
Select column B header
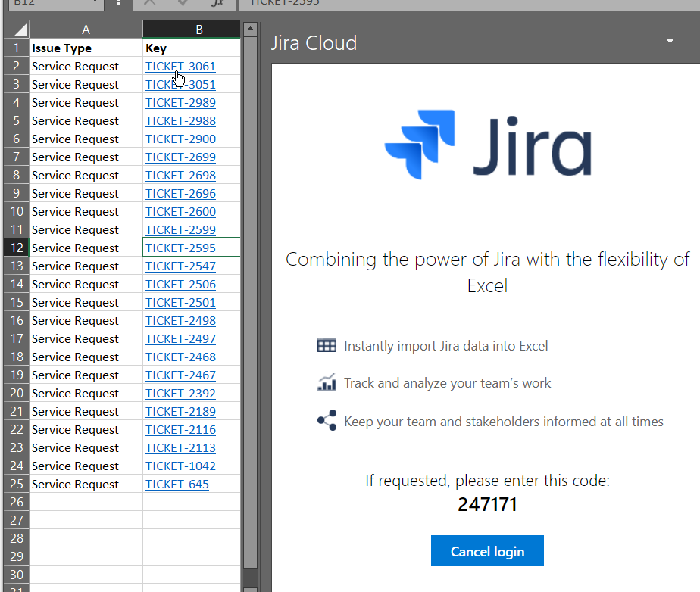click(x=192, y=30)
